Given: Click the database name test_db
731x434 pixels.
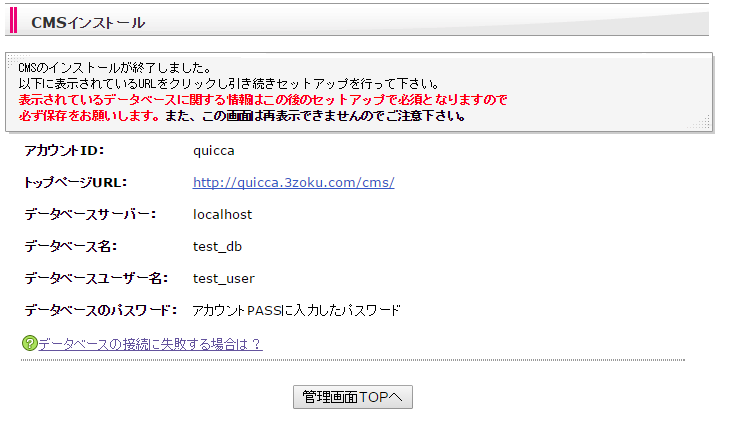Looking at the screenshot, I should (217, 246).
